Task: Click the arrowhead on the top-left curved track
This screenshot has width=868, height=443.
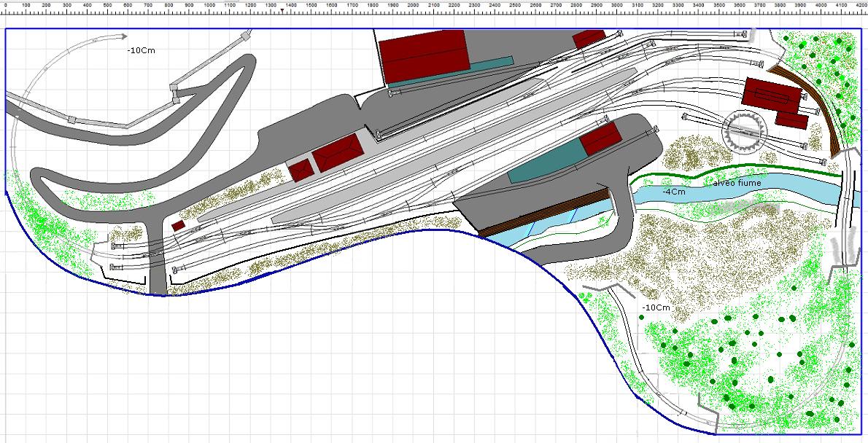Action: (123, 36)
